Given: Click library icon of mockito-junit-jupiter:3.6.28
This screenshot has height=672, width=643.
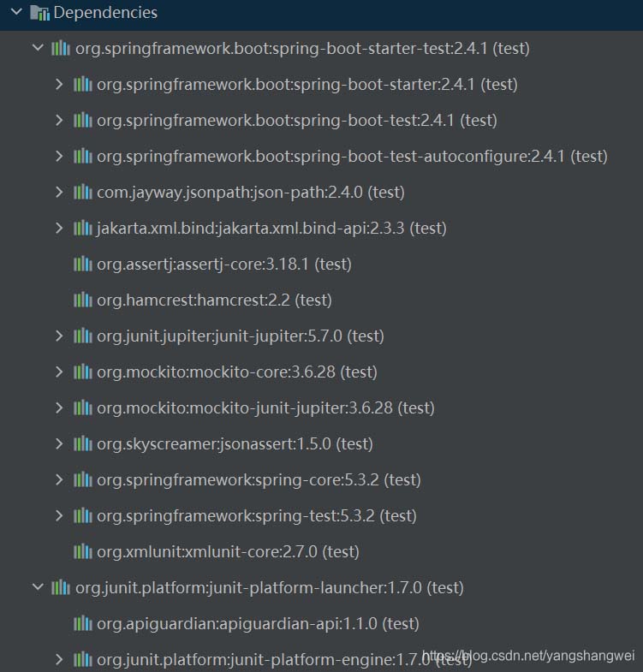Looking at the screenshot, I should pos(83,408).
